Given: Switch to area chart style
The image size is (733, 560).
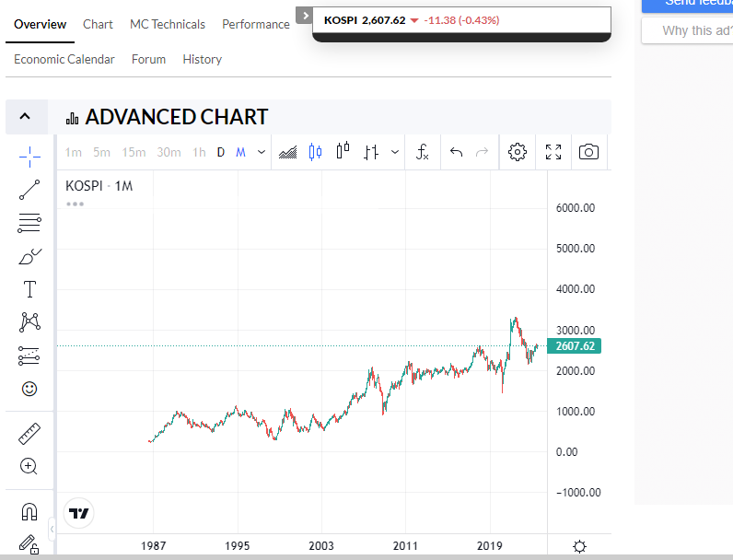Looking at the screenshot, I should (x=287, y=152).
